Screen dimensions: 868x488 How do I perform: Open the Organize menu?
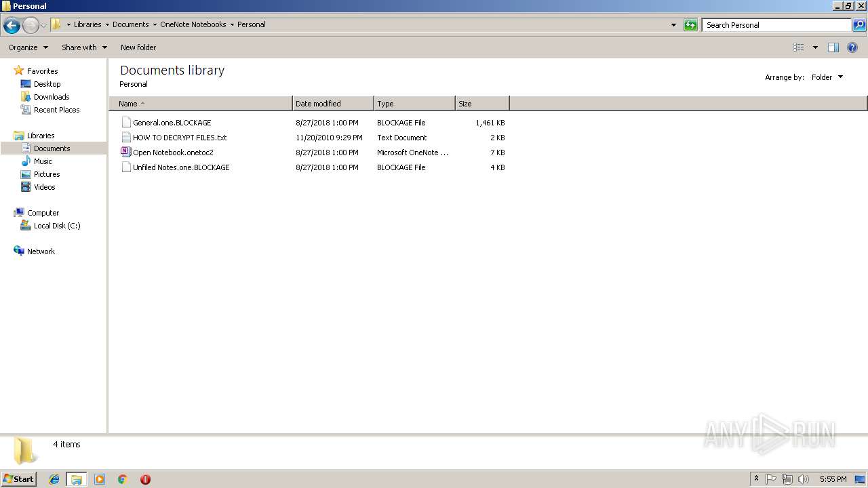[28, 47]
